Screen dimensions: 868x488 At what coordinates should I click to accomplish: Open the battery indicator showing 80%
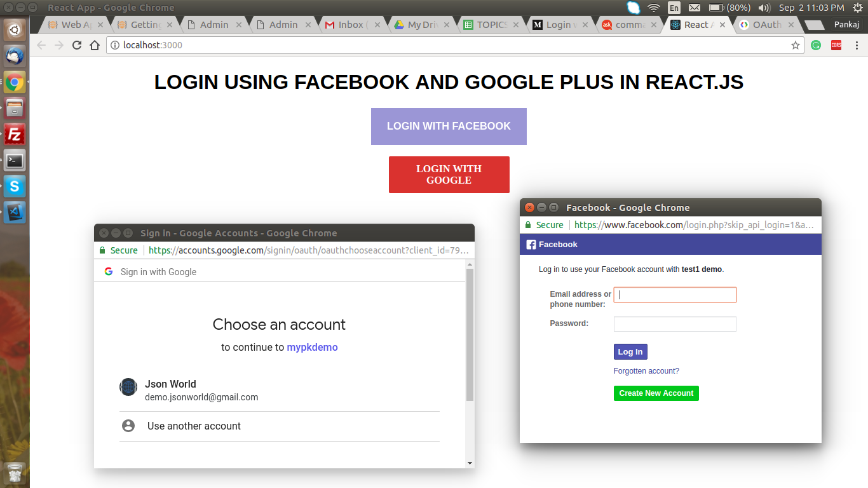pyautogui.click(x=729, y=8)
